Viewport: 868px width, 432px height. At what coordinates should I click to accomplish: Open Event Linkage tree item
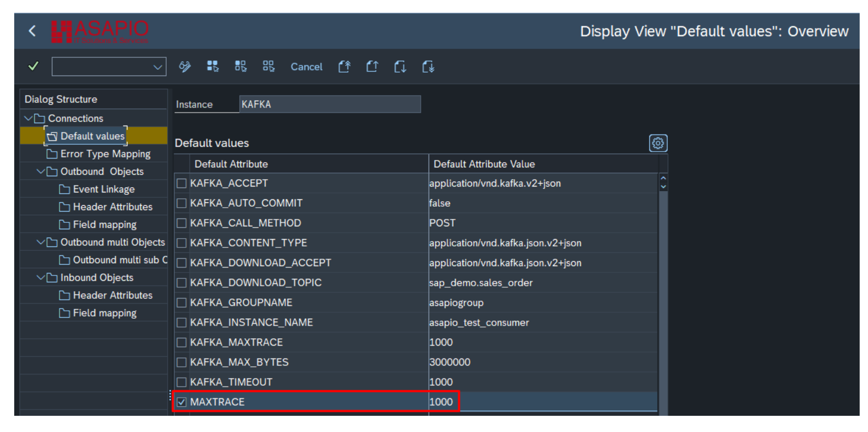[x=104, y=189]
